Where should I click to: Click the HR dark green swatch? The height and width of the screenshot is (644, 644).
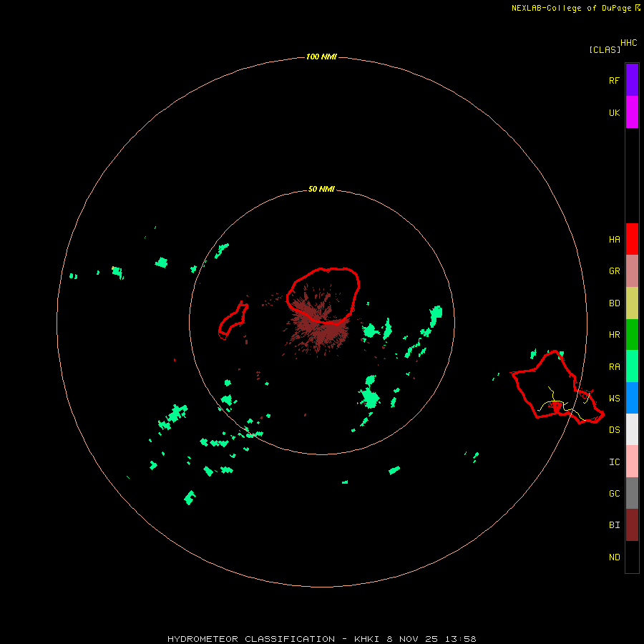632,335
